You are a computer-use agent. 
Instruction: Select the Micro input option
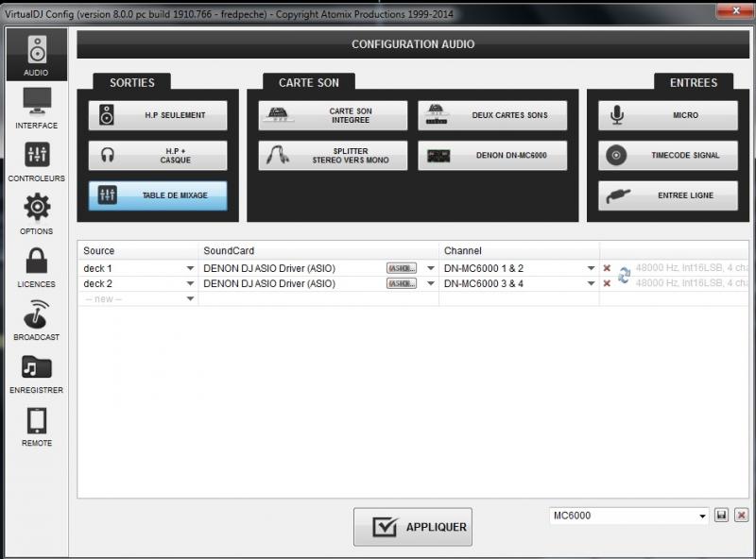(x=668, y=115)
